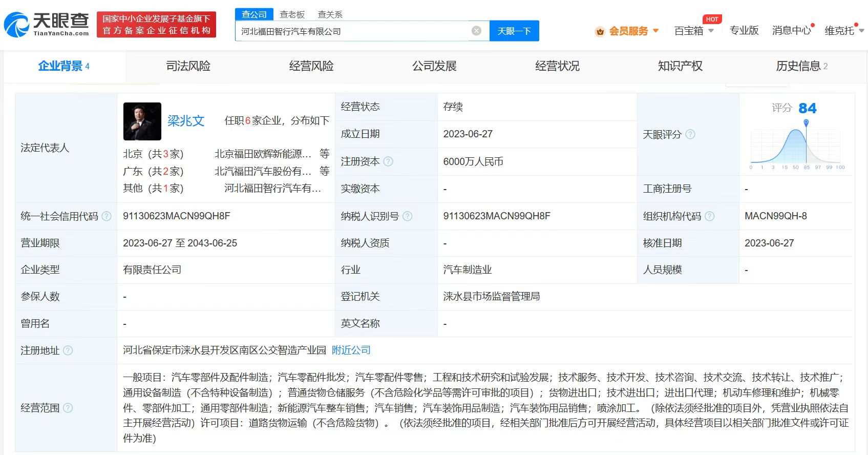Expand 等 after 北汽福田汽车股份有
Screen dimensions: 868x455
[324, 171]
